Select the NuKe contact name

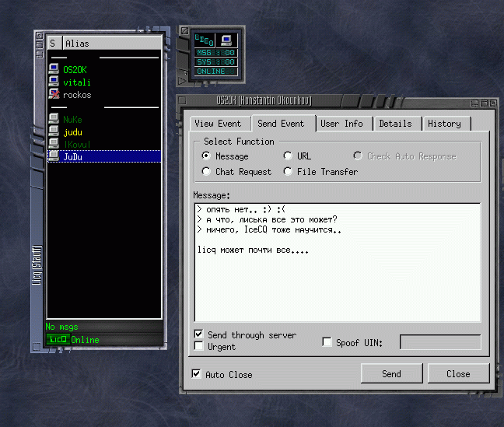(x=72, y=120)
